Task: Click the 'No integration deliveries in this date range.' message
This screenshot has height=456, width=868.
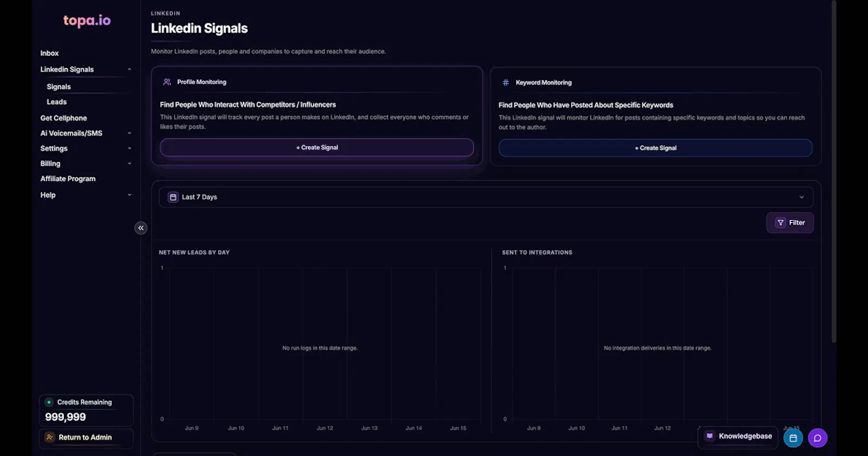Action: click(658, 348)
